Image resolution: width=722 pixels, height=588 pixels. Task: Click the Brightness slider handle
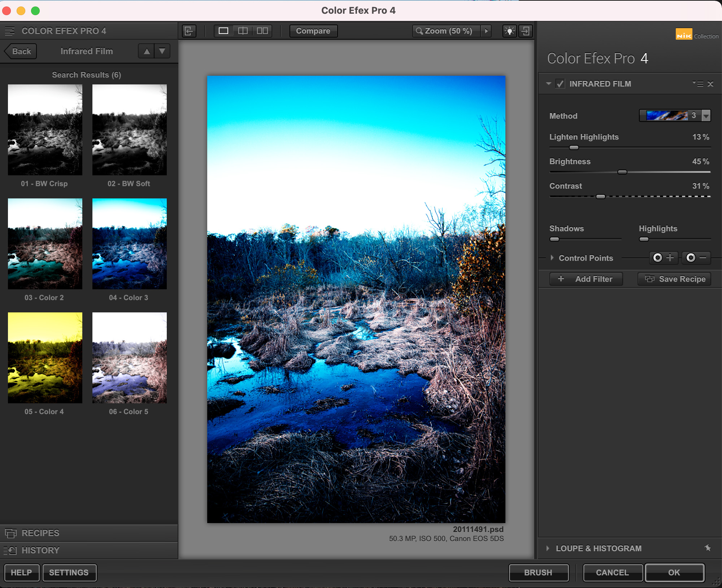[622, 172]
